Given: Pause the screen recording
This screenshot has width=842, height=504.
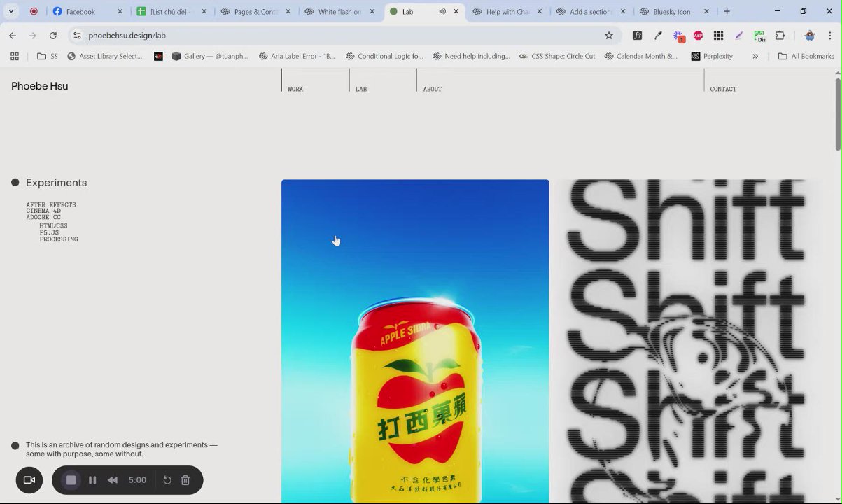Looking at the screenshot, I should click(x=92, y=480).
